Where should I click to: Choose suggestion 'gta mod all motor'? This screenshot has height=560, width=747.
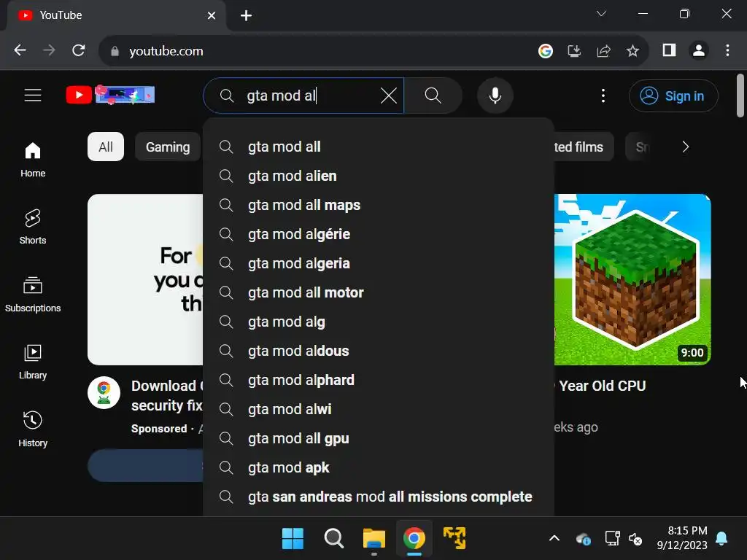click(379, 292)
